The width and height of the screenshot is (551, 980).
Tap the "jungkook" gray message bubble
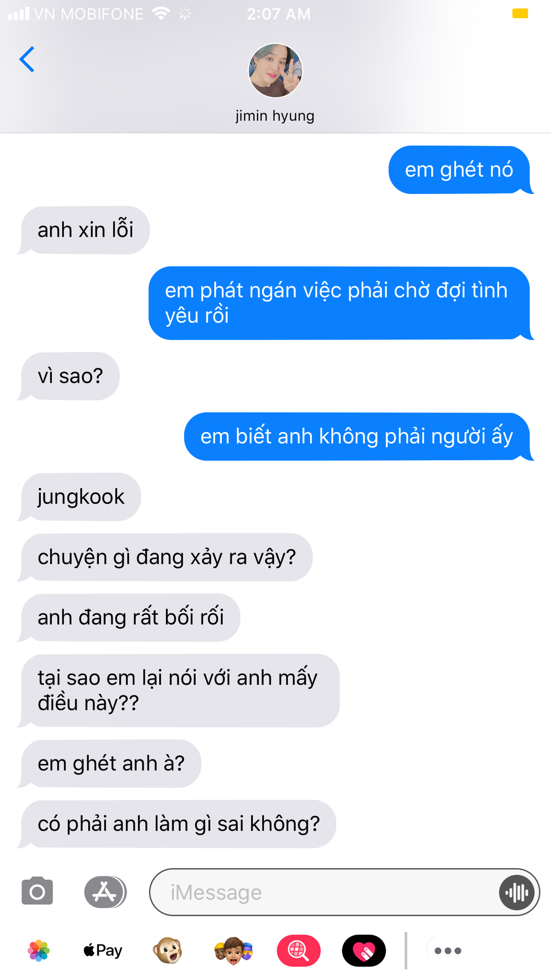(80, 497)
